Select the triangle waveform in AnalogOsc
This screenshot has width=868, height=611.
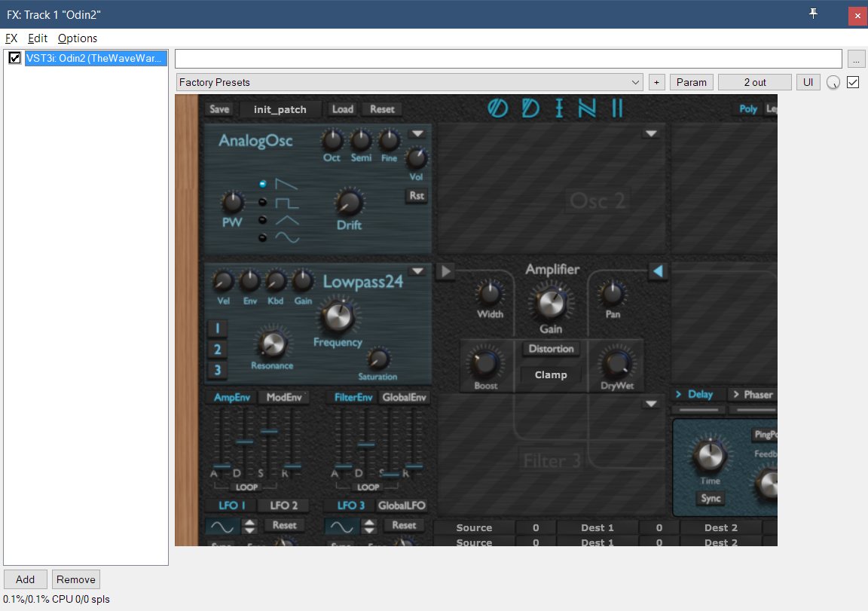263,220
